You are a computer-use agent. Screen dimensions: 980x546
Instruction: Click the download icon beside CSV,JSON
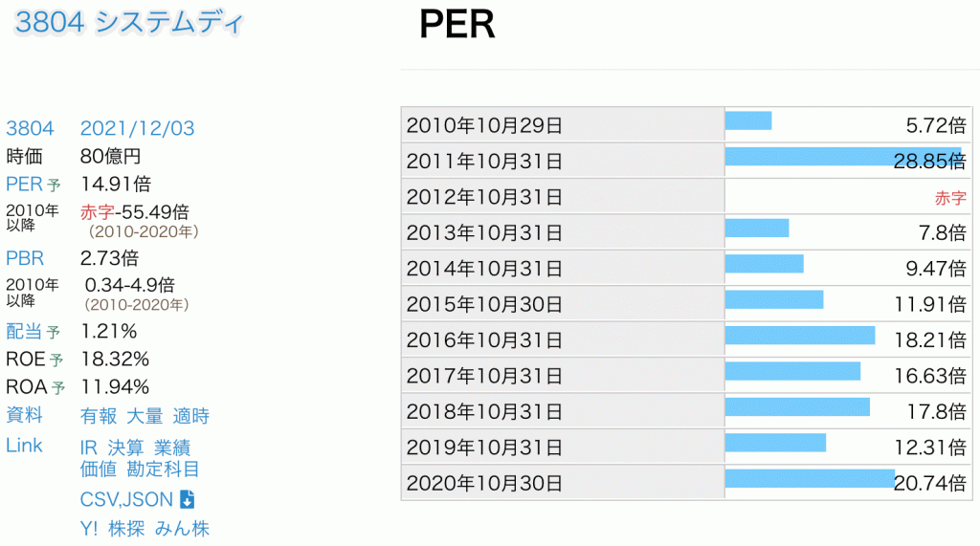pyautogui.click(x=188, y=499)
